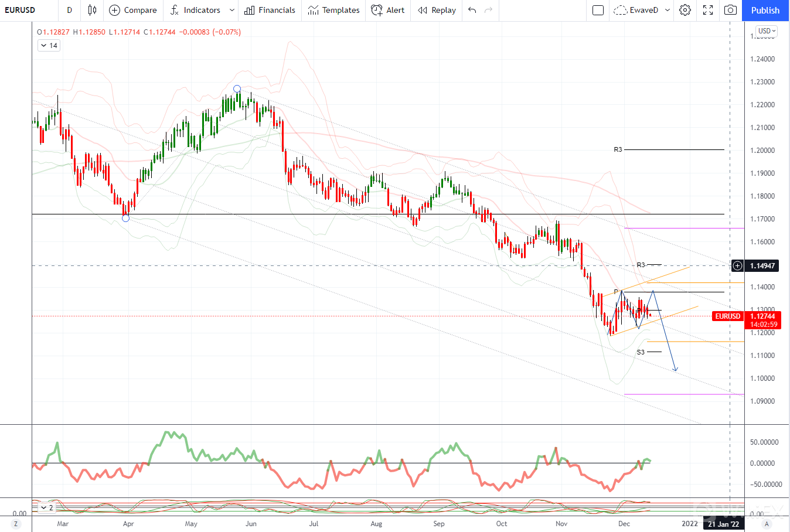The width and height of the screenshot is (790, 532).
Task: Collapse the 14 indicators legend
Action: 44,46
